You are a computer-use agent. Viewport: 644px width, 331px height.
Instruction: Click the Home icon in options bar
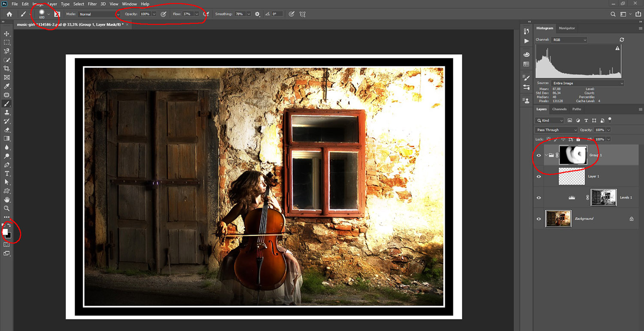9,14
